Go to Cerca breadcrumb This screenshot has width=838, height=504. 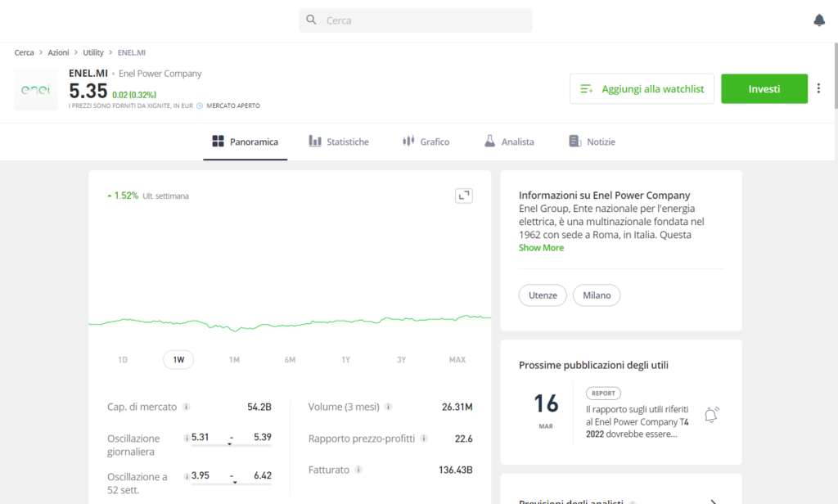click(24, 52)
